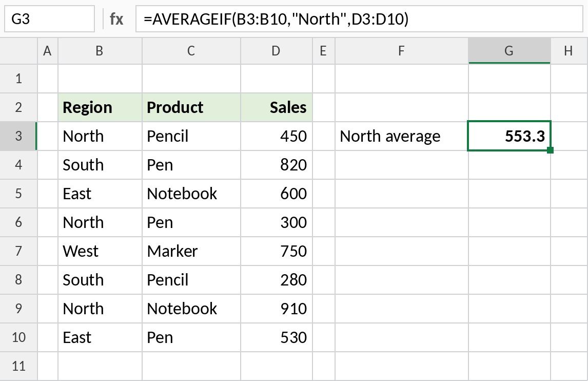This screenshot has width=588, height=381.
Task: Select the cell with 820
Action: pyautogui.click(x=277, y=165)
